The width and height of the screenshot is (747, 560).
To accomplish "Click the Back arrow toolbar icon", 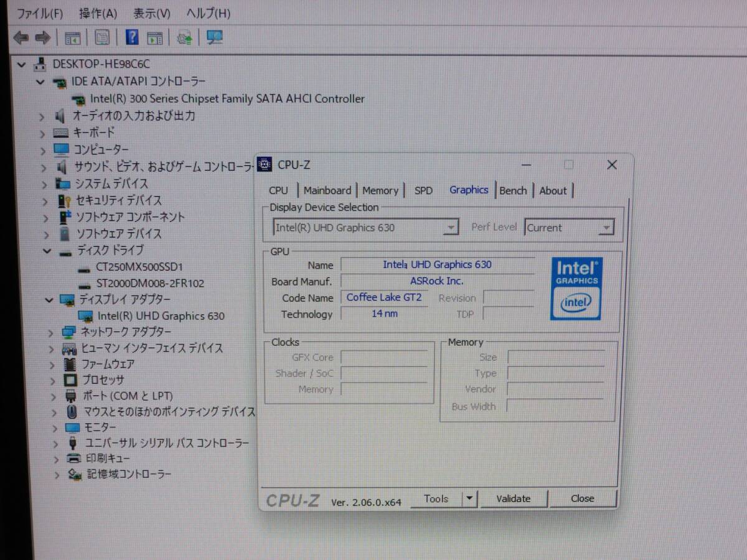I will [21, 38].
